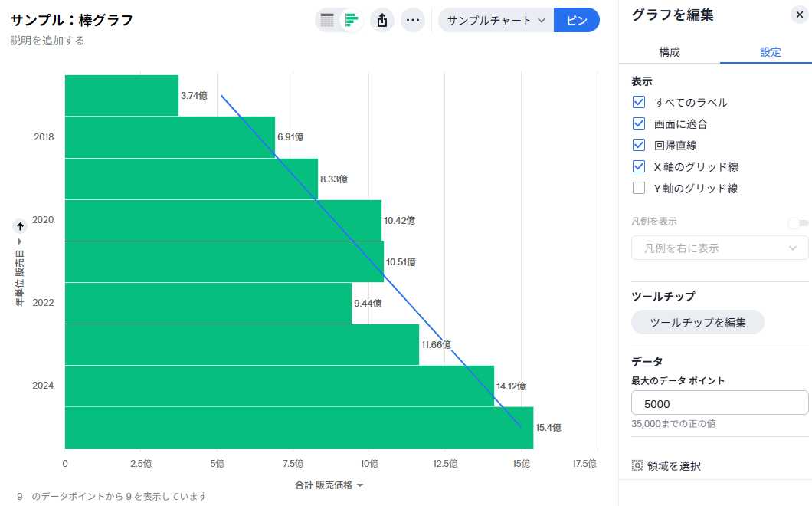The height and width of the screenshot is (506, 812).
Task: Click the Y-axis sort up-arrow icon
Action: pos(20,226)
